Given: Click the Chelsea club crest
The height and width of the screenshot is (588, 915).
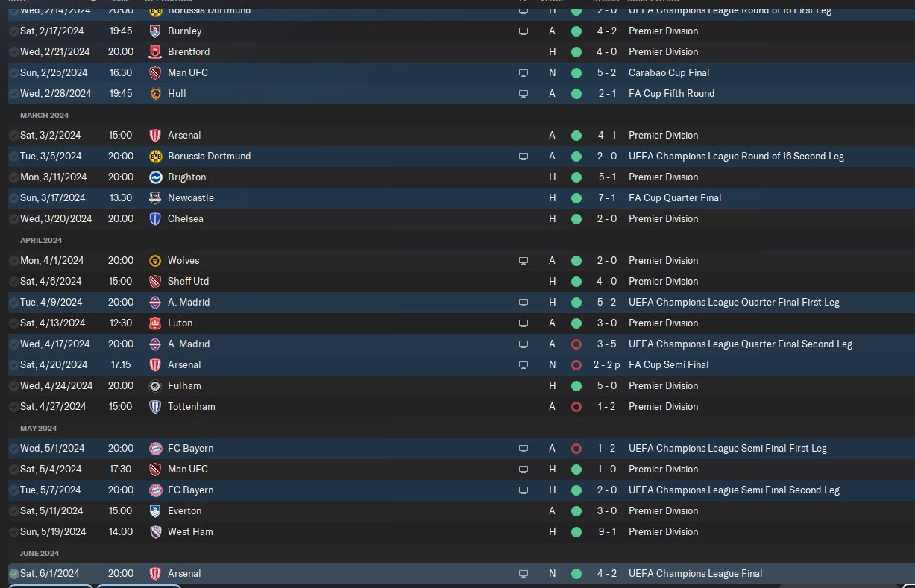Looking at the screenshot, I should coord(155,219).
